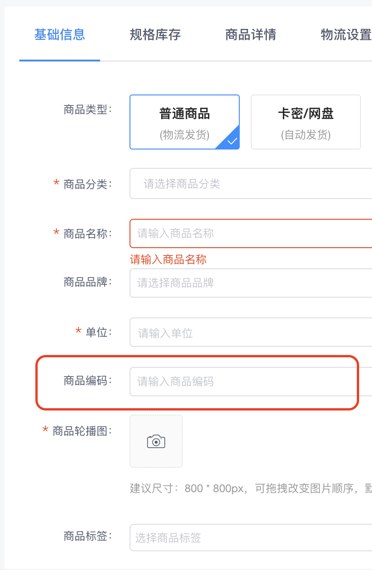Select the 普通商品 (物流发货) product type
The image size is (372, 588).
[184, 122]
